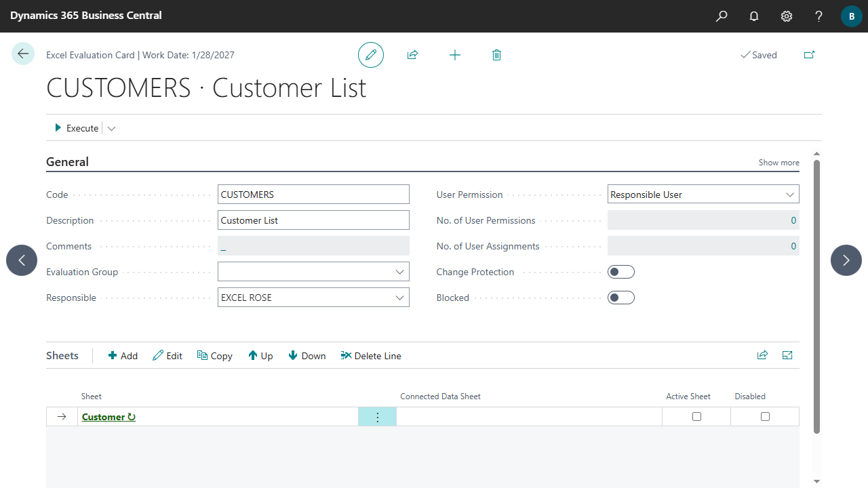Screen dimensions: 868x488
Task: Click Delete Line in Sheets toolbar
Action: tap(371, 356)
